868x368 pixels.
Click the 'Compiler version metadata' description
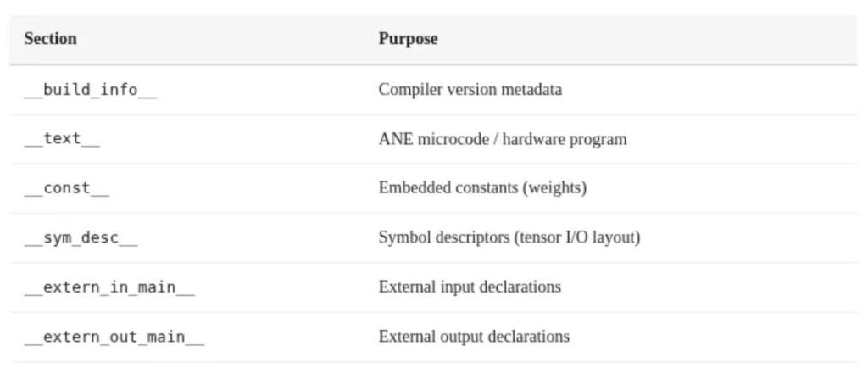click(x=470, y=89)
